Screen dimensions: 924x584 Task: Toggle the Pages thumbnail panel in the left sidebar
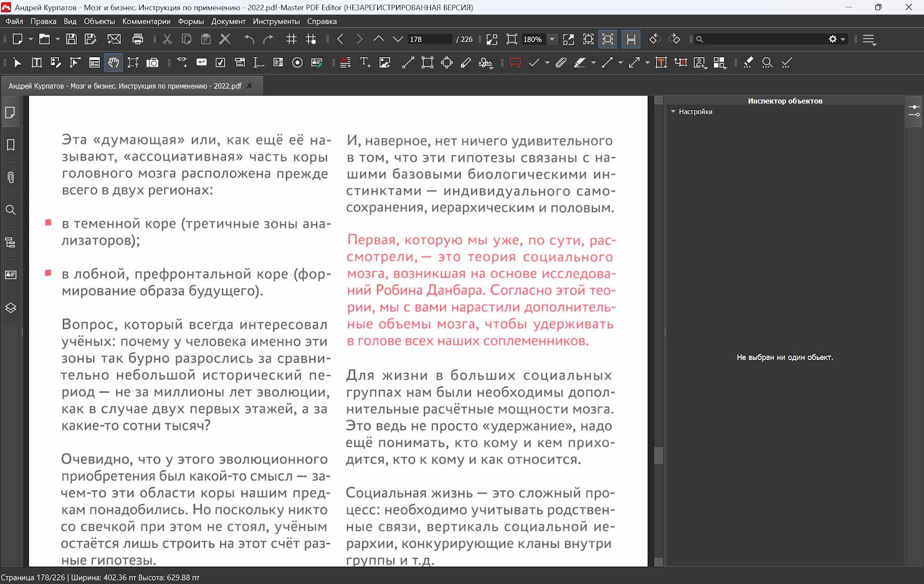(x=10, y=113)
